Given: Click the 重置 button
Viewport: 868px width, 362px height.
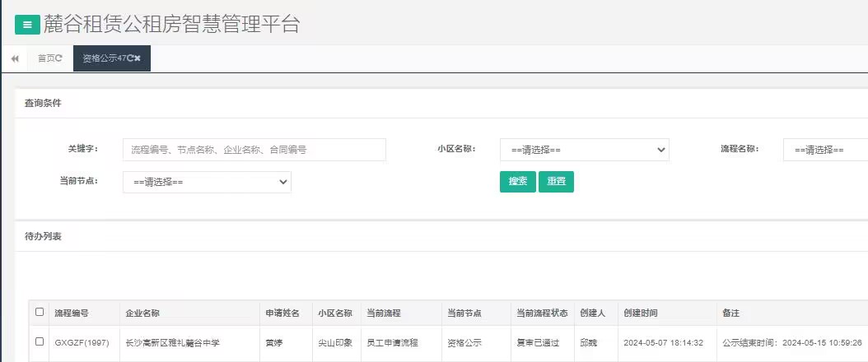Looking at the screenshot, I should (556, 182).
